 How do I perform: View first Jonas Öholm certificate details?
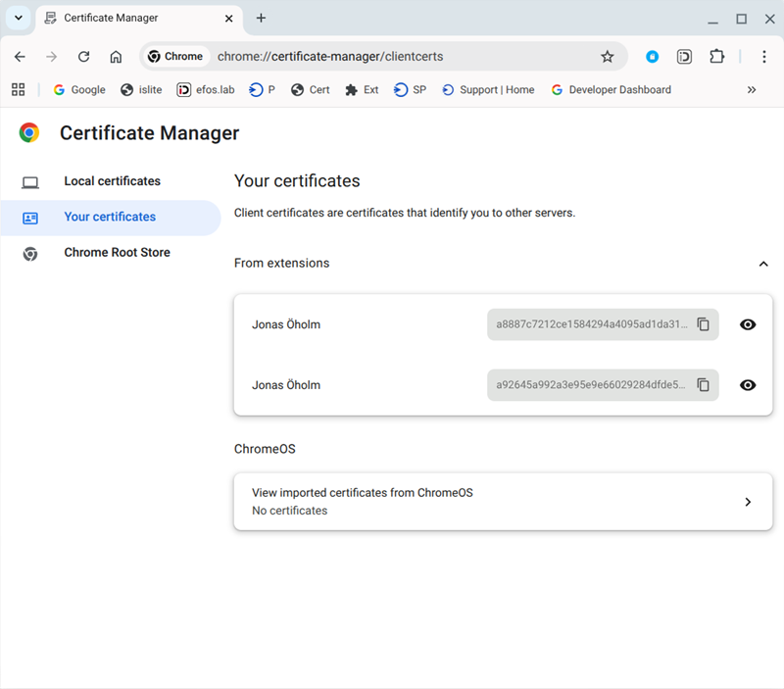[x=748, y=324]
